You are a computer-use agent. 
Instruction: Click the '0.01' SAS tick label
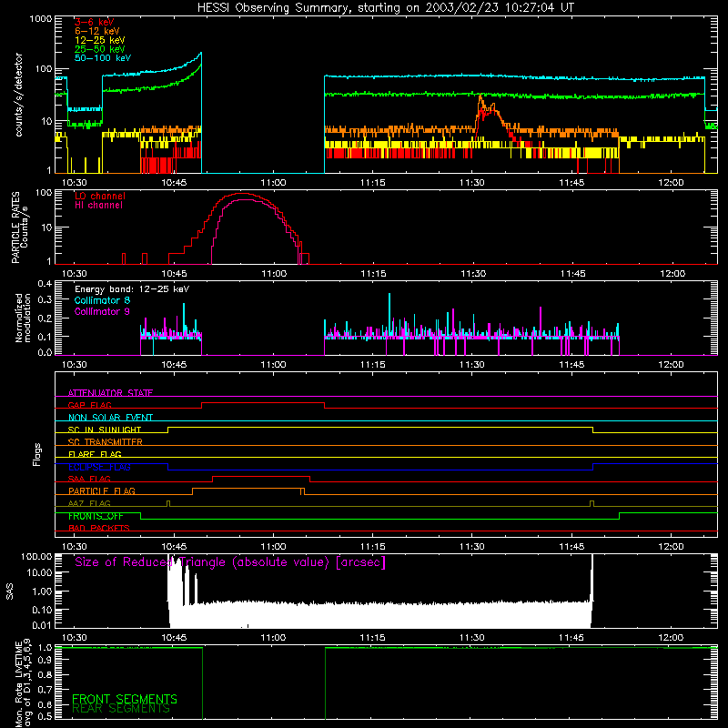[x=42, y=625]
